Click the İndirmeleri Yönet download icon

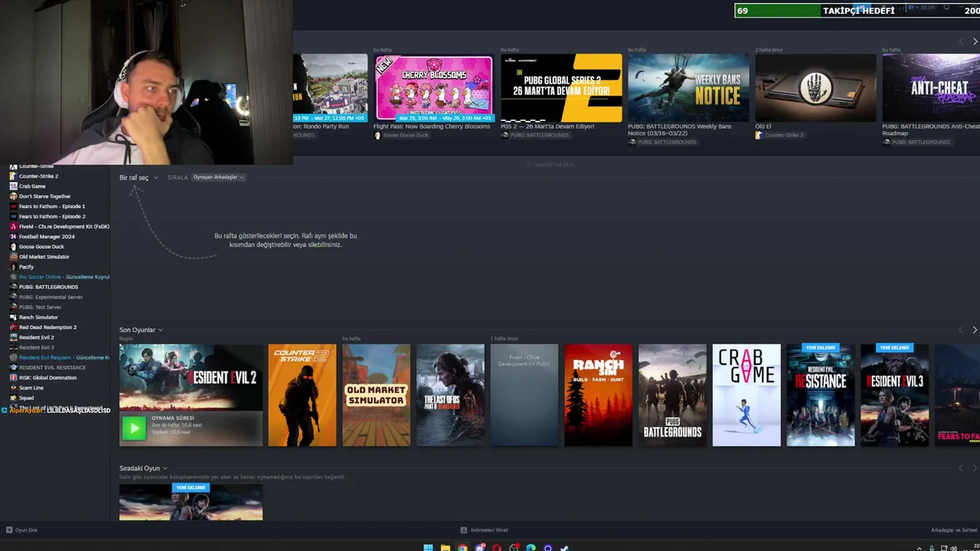pyautogui.click(x=463, y=530)
